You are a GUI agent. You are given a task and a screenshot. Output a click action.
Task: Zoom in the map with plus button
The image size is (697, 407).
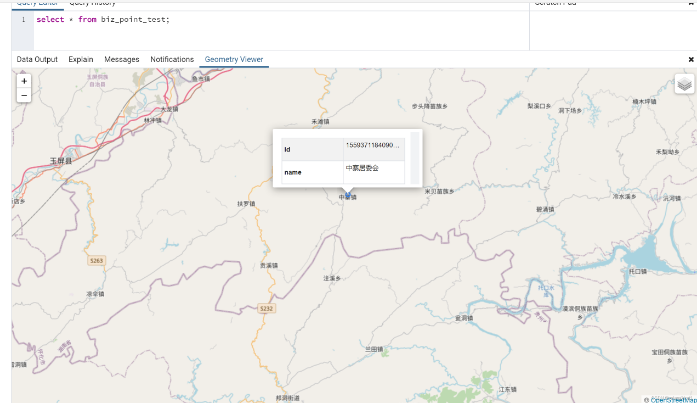[24, 81]
